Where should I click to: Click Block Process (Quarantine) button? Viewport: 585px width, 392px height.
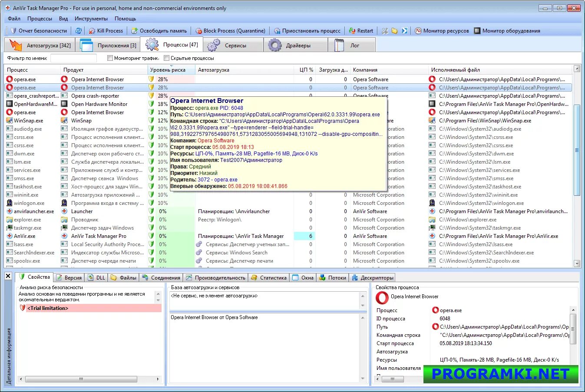[230, 31]
